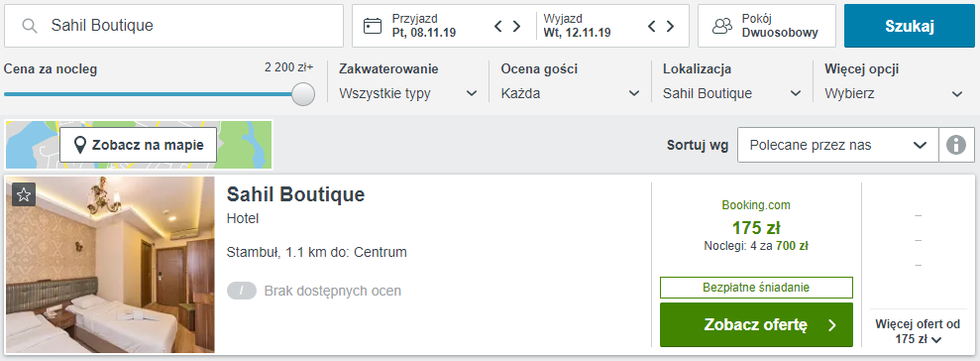Open Zobacz na mapie map view

pos(138,145)
